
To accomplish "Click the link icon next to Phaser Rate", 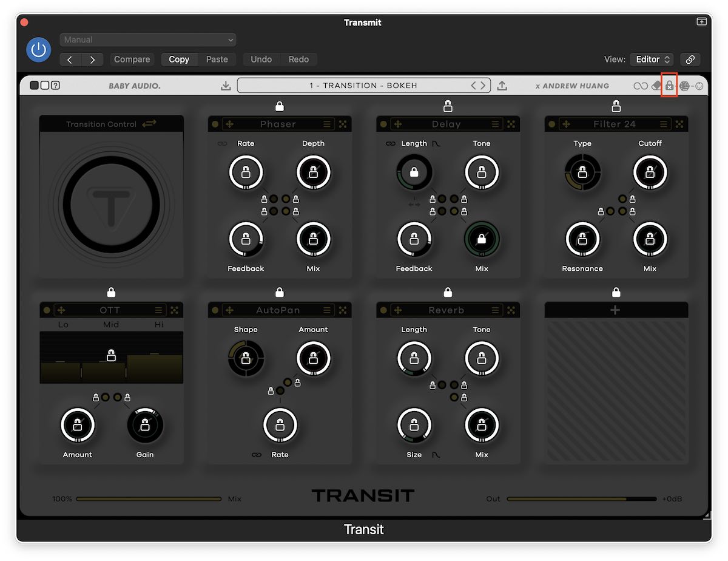I will (x=222, y=144).
